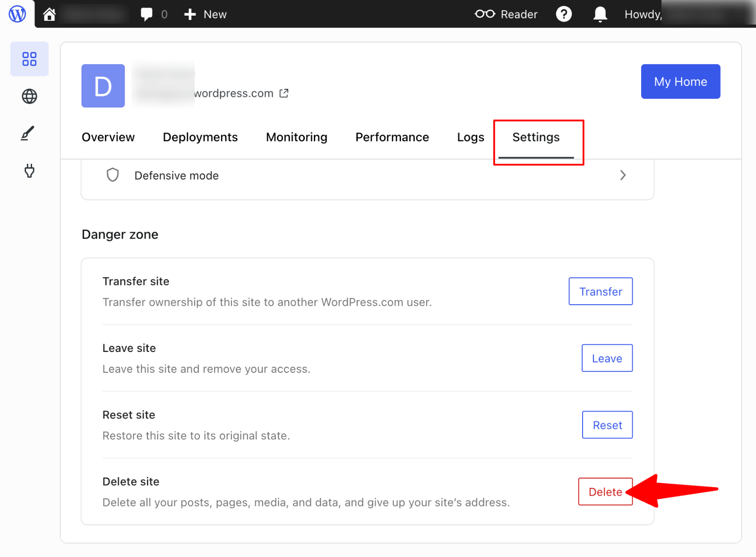
Task: Switch to the Performance tab
Action: pyautogui.click(x=392, y=137)
